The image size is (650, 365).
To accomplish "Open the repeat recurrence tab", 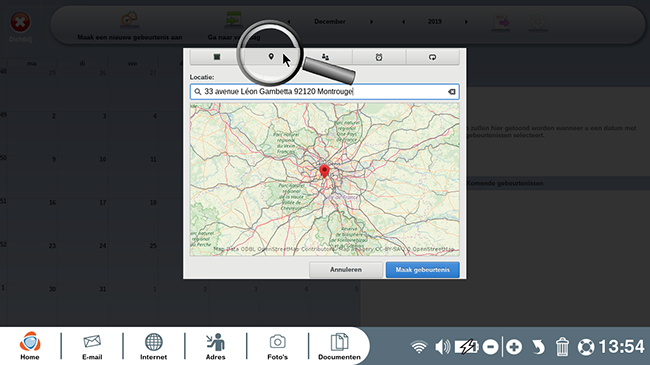I will (x=432, y=57).
